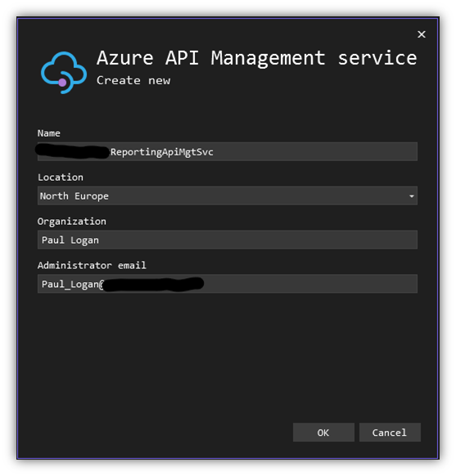
Task: Click the Organization field label
Action: pos(72,222)
